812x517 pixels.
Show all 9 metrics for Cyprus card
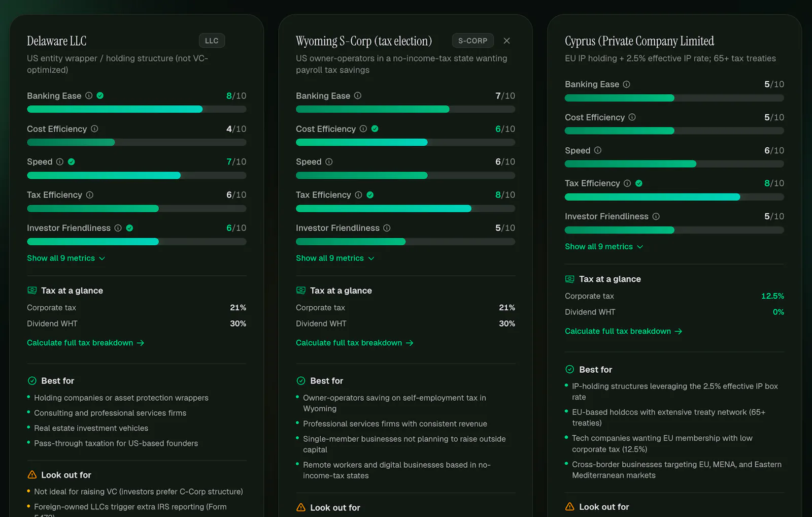[x=604, y=247]
